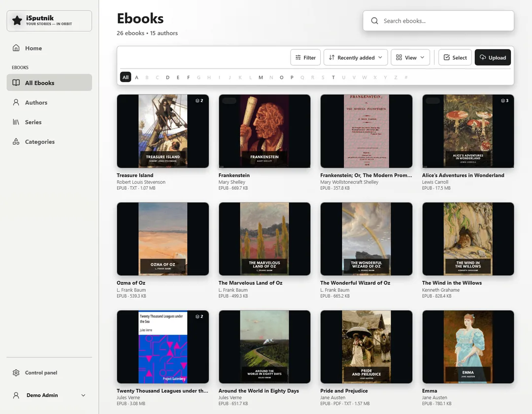
Task: Open the Filter options
Action: point(305,57)
